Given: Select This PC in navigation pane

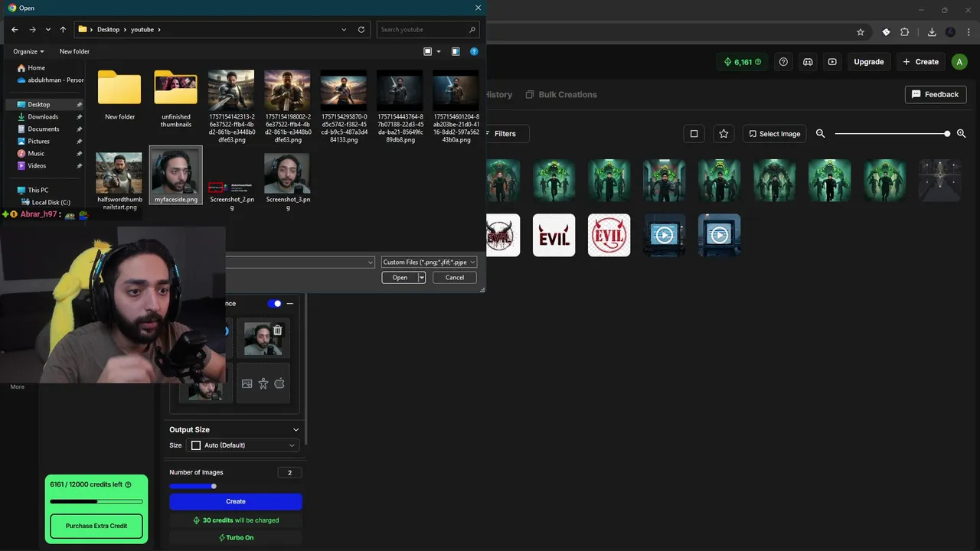Looking at the screenshot, I should click(x=37, y=190).
